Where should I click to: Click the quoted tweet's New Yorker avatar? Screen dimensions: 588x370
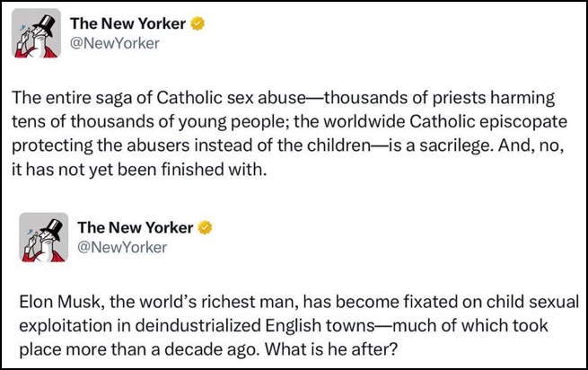click(41, 237)
